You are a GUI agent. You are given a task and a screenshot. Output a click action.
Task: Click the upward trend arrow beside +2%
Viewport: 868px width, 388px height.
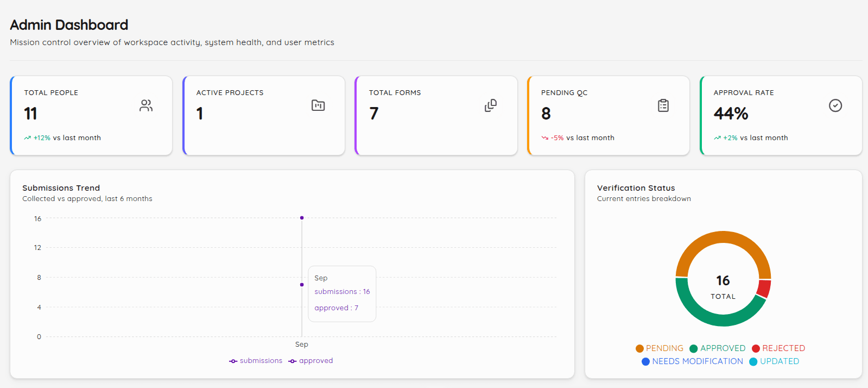pos(717,138)
